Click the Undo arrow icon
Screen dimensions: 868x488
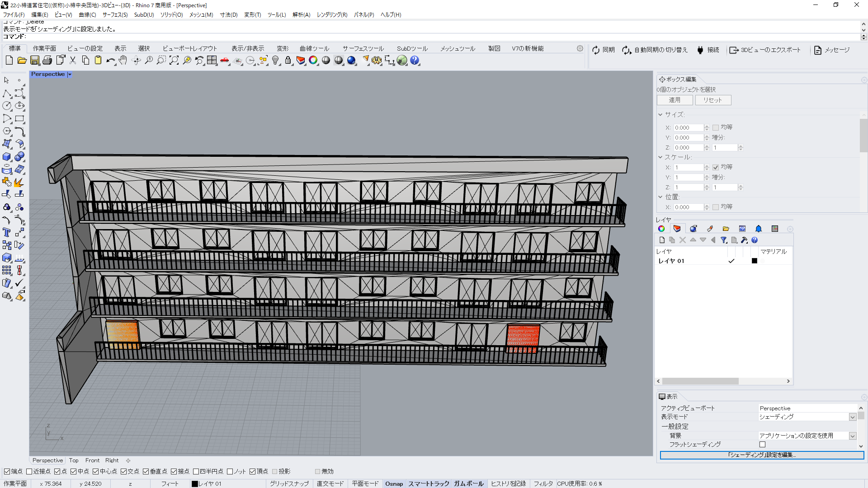pos(110,60)
